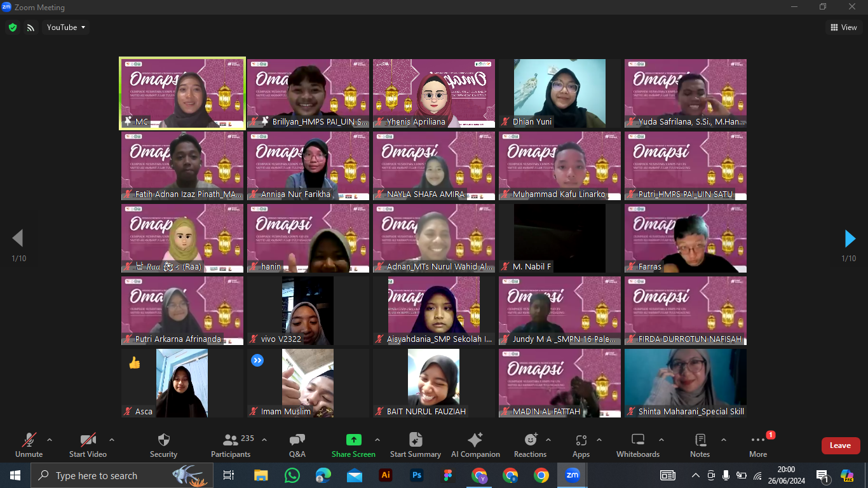Click the green encryption shield icon
868x488 pixels.
[13, 27]
